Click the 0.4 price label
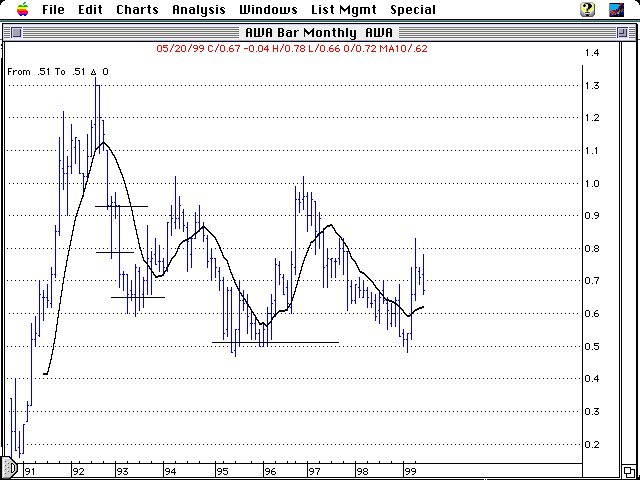Image resolution: width=640 pixels, height=480 pixels. (592, 379)
